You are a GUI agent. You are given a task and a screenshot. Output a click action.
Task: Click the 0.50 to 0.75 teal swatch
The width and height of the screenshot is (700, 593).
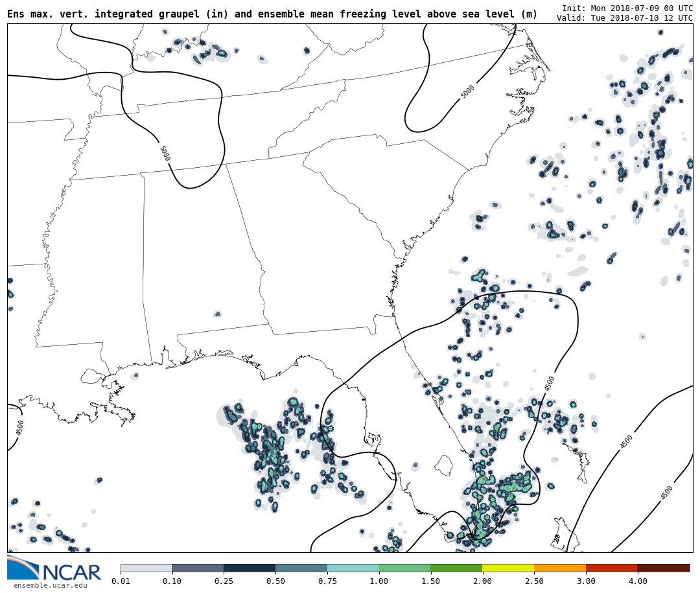[301, 568]
